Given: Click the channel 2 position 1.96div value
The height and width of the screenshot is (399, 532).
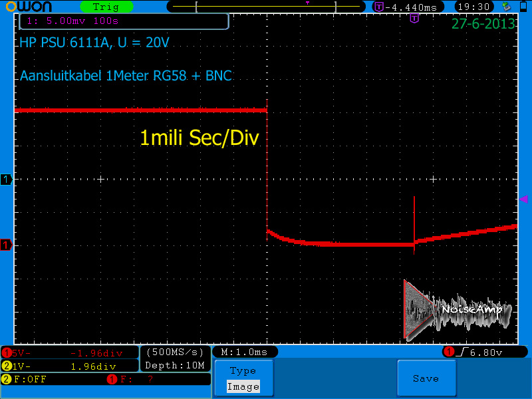Looking at the screenshot, I should [93, 366].
